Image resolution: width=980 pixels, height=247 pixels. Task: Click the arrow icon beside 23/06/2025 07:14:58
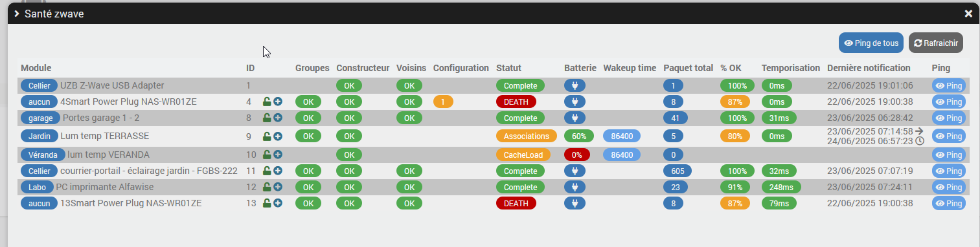(920, 131)
